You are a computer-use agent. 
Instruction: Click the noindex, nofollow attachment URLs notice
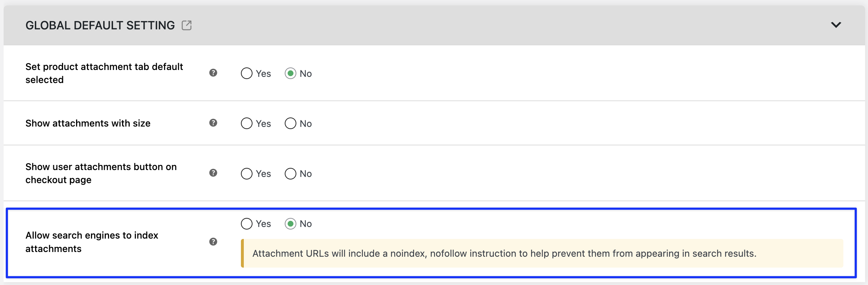tap(542, 253)
